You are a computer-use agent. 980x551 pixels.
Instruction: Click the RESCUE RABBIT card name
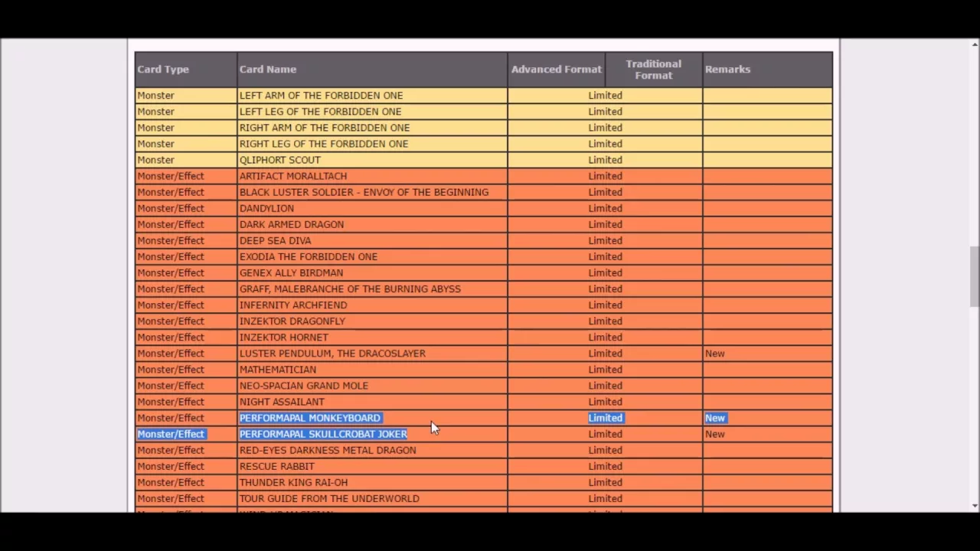click(x=277, y=466)
